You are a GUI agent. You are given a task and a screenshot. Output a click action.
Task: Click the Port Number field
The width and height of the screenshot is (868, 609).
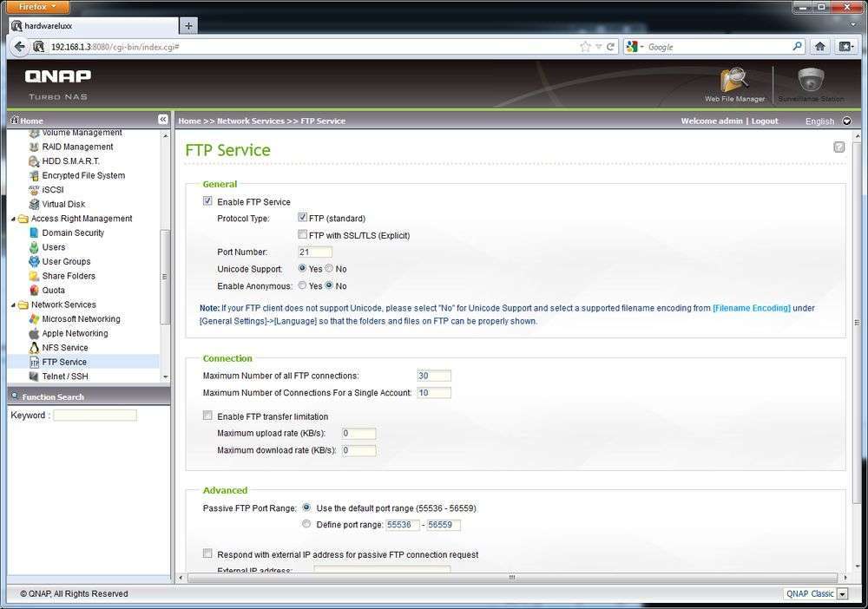[x=315, y=252]
